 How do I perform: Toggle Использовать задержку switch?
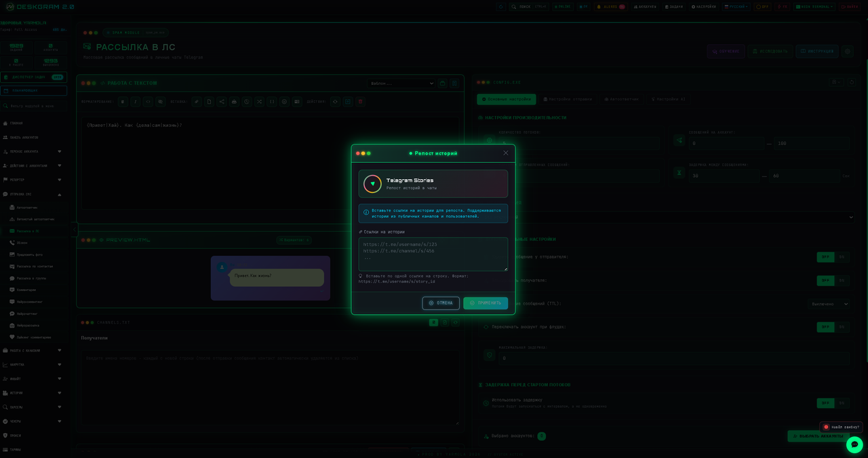tap(833, 403)
